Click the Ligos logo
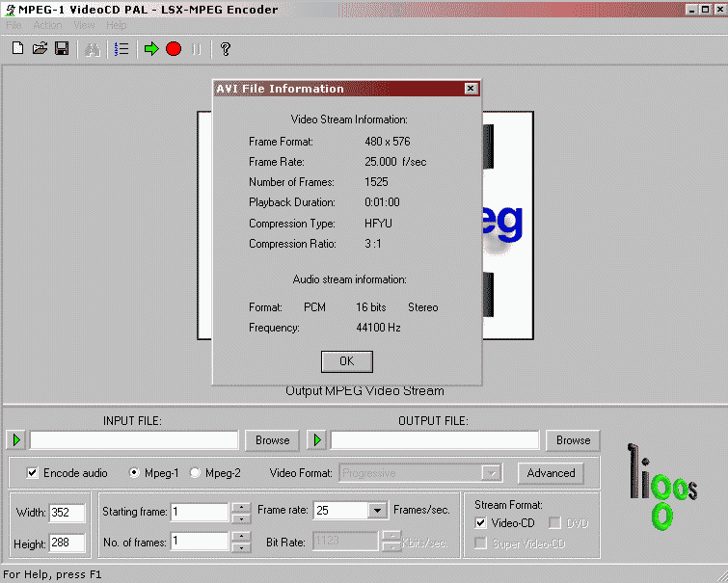This screenshot has height=583, width=728. [x=662, y=486]
